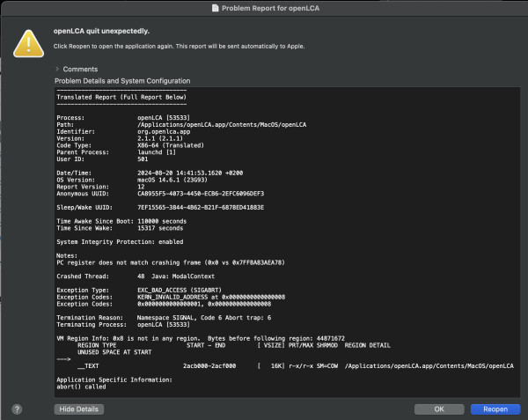The height and width of the screenshot is (420, 528).
Task: Click 'Application Specific Information:' line
Action: (x=114, y=379)
